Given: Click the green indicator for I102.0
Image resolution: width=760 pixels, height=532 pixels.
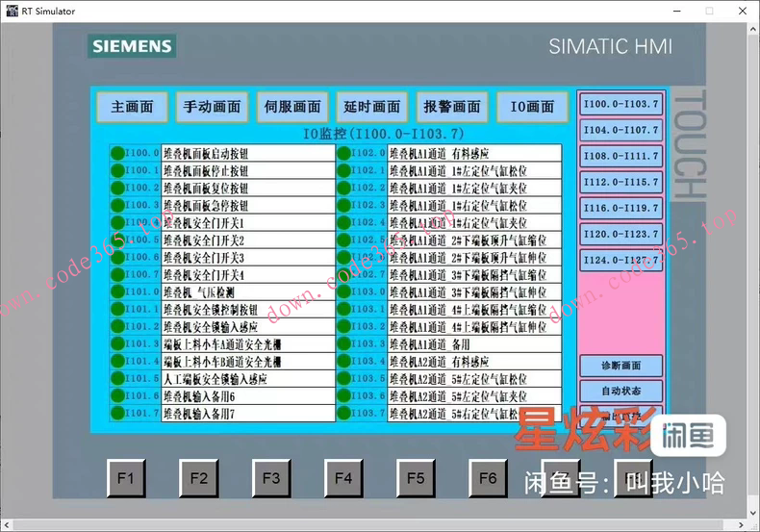Looking at the screenshot, I should pos(344,153).
